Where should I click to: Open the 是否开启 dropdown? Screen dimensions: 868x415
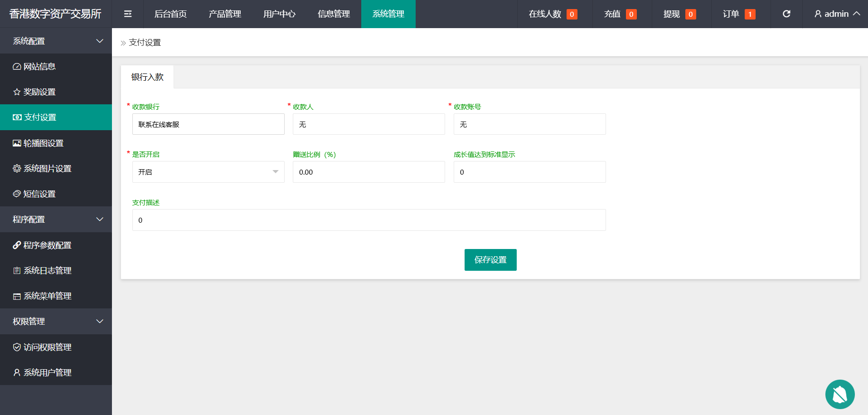click(x=209, y=172)
